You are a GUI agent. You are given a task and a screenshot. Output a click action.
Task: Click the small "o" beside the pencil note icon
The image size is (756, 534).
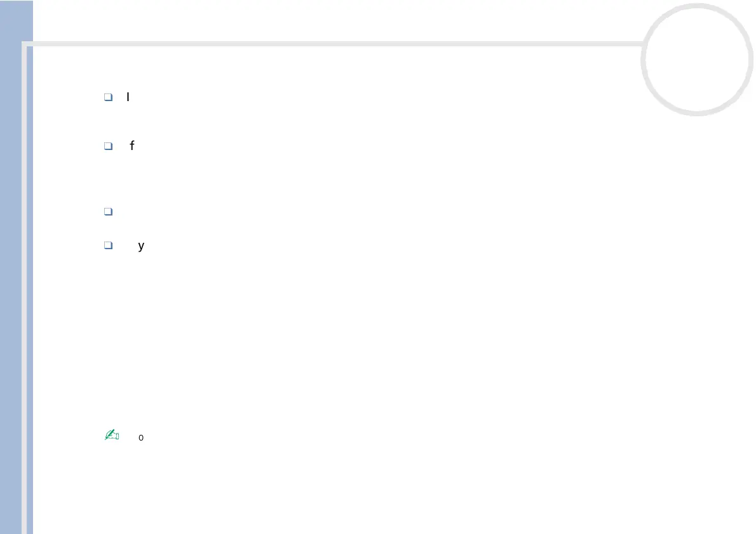click(x=140, y=438)
